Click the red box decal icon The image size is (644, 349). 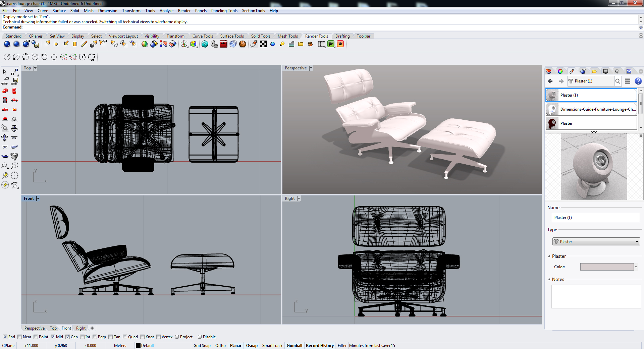224,44
